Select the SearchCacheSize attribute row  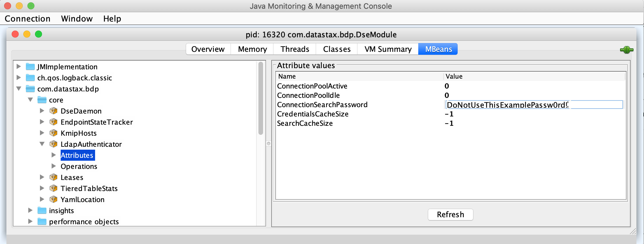point(451,123)
